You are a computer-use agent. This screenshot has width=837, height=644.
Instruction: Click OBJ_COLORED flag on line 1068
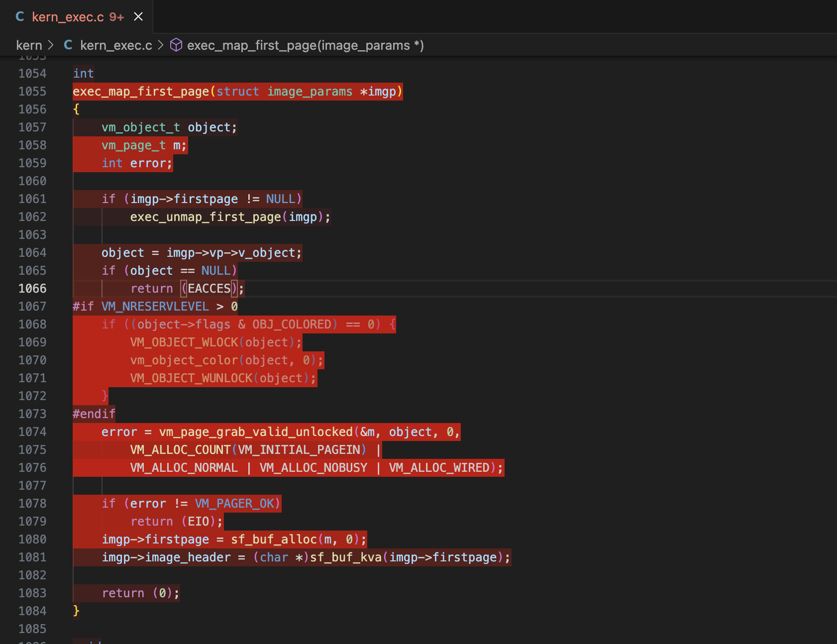click(x=292, y=324)
